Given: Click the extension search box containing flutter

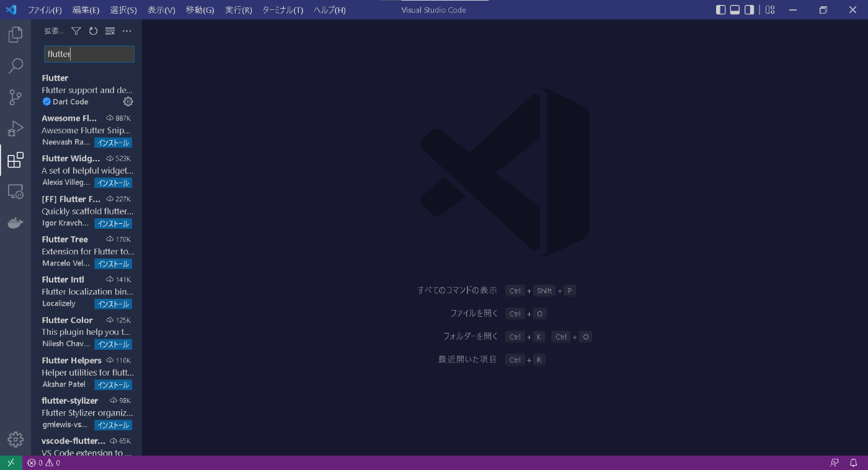Looking at the screenshot, I should (x=89, y=54).
